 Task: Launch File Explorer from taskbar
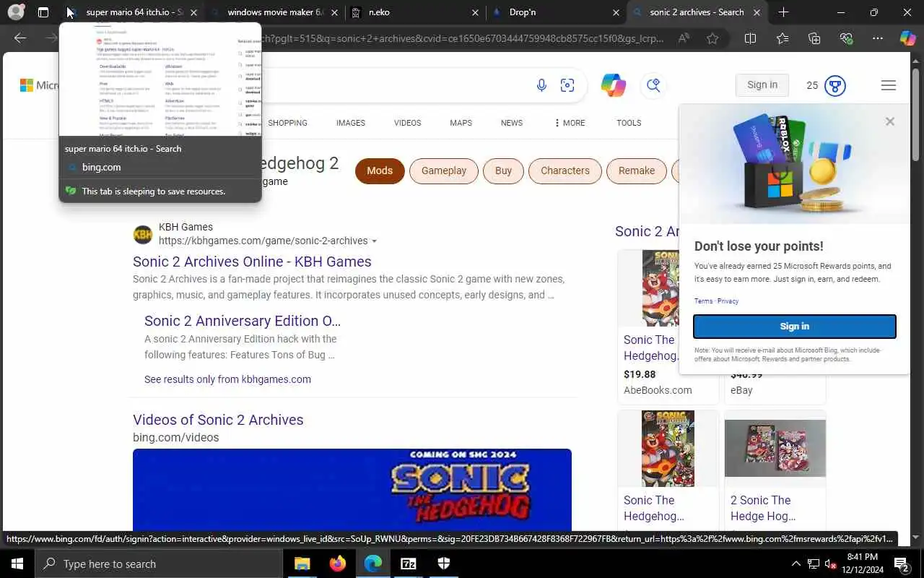click(302, 564)
